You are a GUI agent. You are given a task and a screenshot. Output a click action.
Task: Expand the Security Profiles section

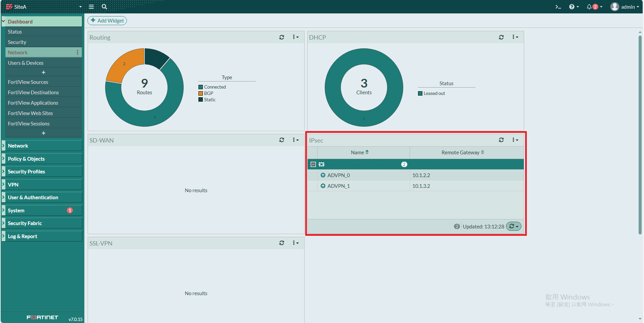click(42, 172)
